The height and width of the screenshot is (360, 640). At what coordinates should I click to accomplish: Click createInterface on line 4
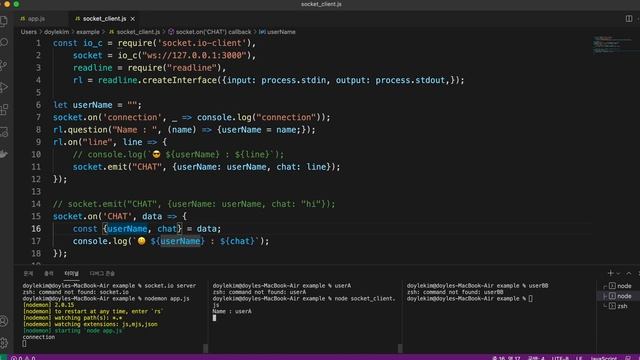180,80
